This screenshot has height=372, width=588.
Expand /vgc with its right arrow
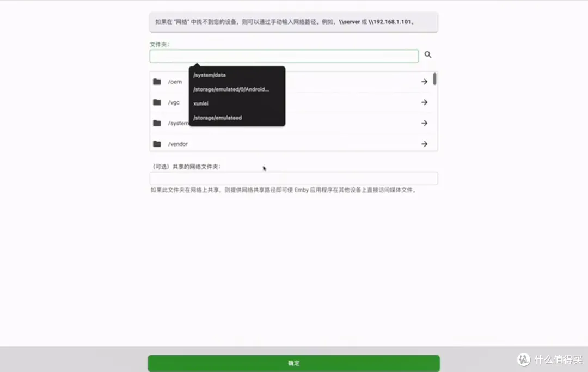(424, 102)
